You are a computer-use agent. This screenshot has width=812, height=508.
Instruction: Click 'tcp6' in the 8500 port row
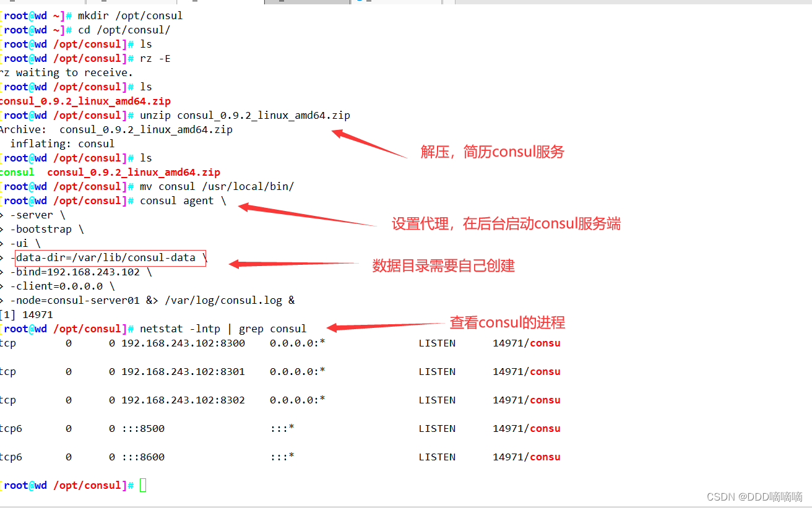(11, 428)
